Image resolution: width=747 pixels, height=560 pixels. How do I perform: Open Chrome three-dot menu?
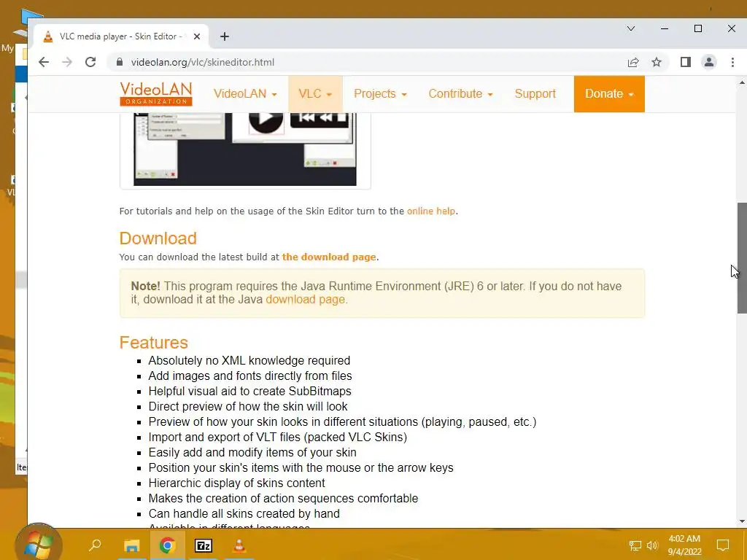[x=732, y=62]
